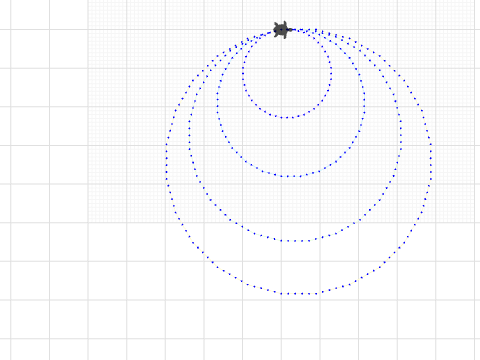480x360 pixels.
Task: Click the bottom of the smallest dotted circle
Action: (287, 117)
